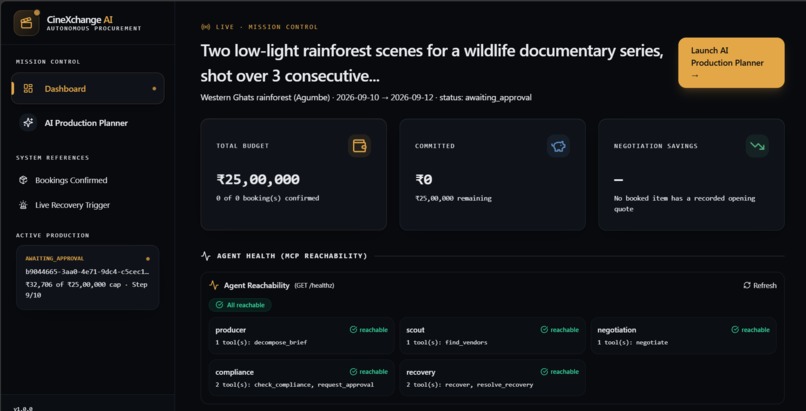This screenshot has width=806, height=411.
Task: Click '₹32,706 of ₹25,00,000 cap' text
Action: (x=74, y=285)
